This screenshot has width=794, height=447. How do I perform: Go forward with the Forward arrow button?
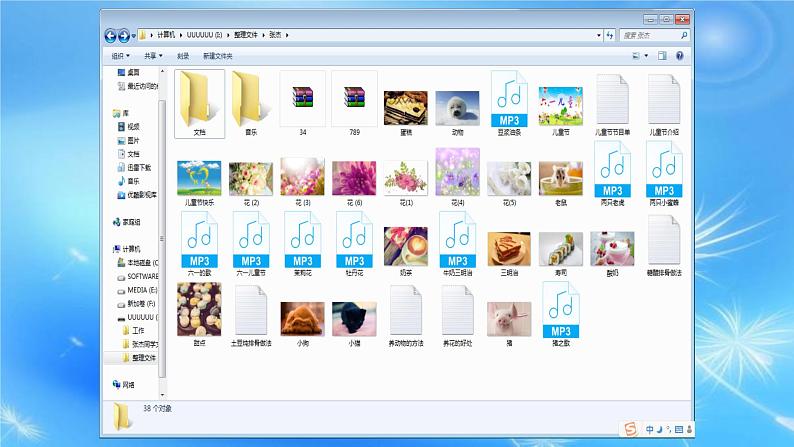tap(124, 35)
